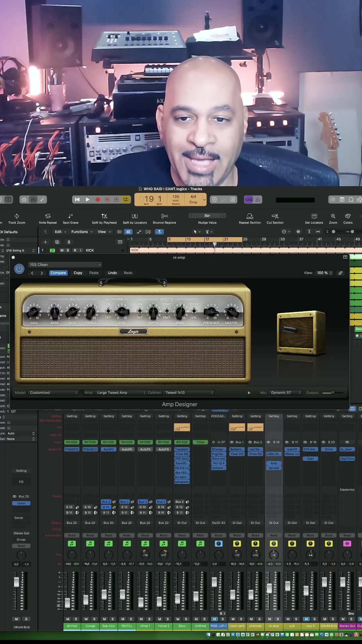Open the Amp Large Tweed Amp dropdown
The image size is (362, 644).
[121, 393]
